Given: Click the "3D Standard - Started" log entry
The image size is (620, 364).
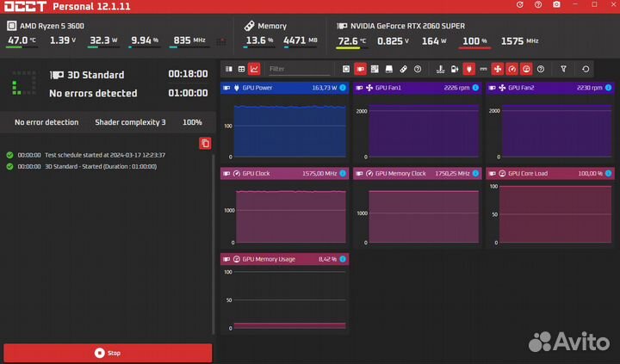Looking at the screenshot, I should pos(82,166).
